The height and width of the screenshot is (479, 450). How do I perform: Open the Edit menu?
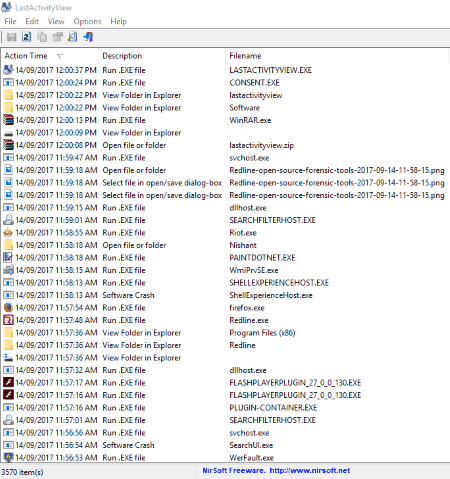click(x=32, y=22)
